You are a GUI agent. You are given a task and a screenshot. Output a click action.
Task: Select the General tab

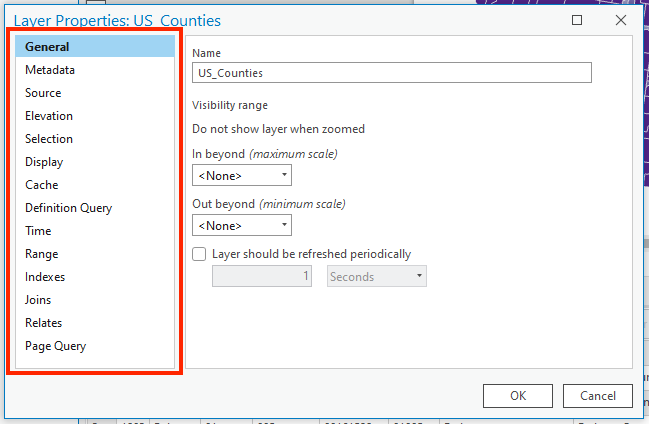(95, 46)
